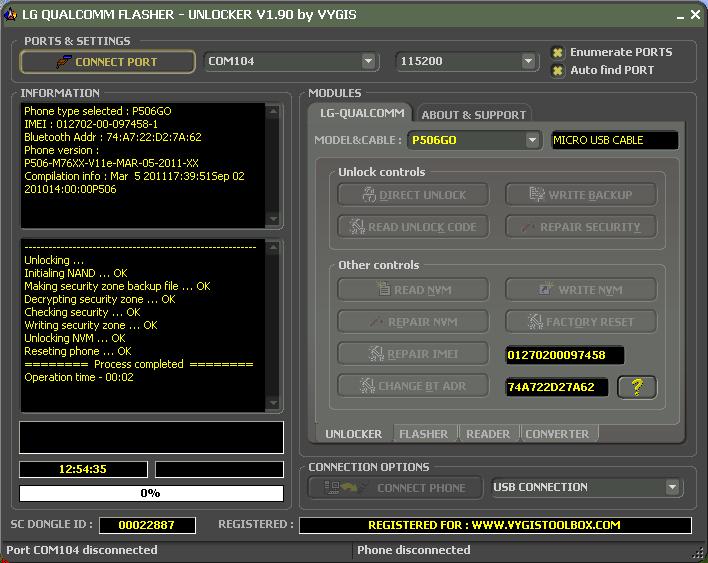
Task: Switch to the FLASHER tab
Action: 424,434
